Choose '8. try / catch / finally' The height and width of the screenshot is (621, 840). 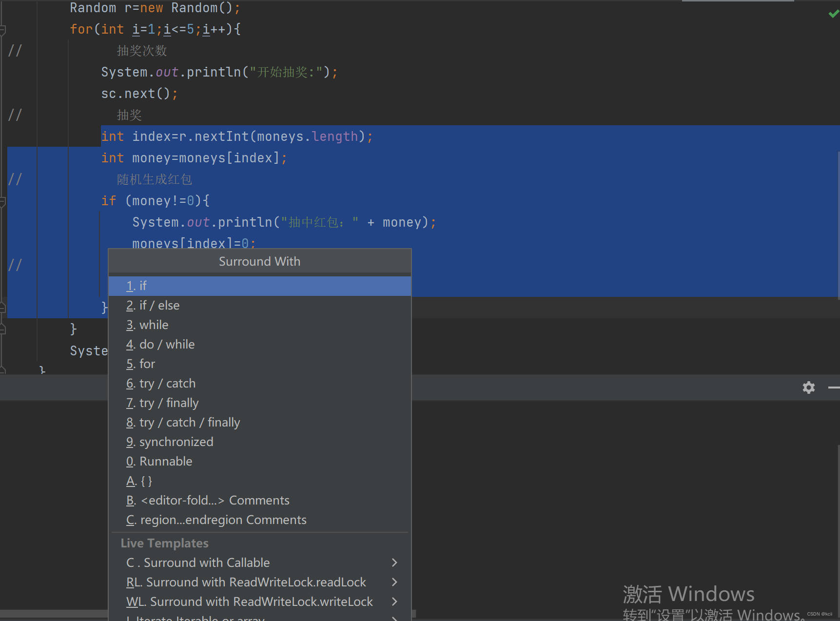coord(259,422)
